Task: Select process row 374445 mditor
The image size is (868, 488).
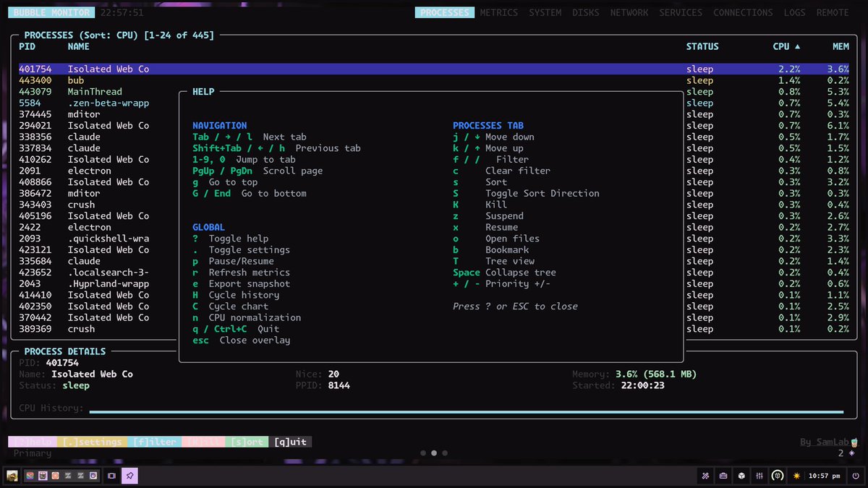Action: 434,114
